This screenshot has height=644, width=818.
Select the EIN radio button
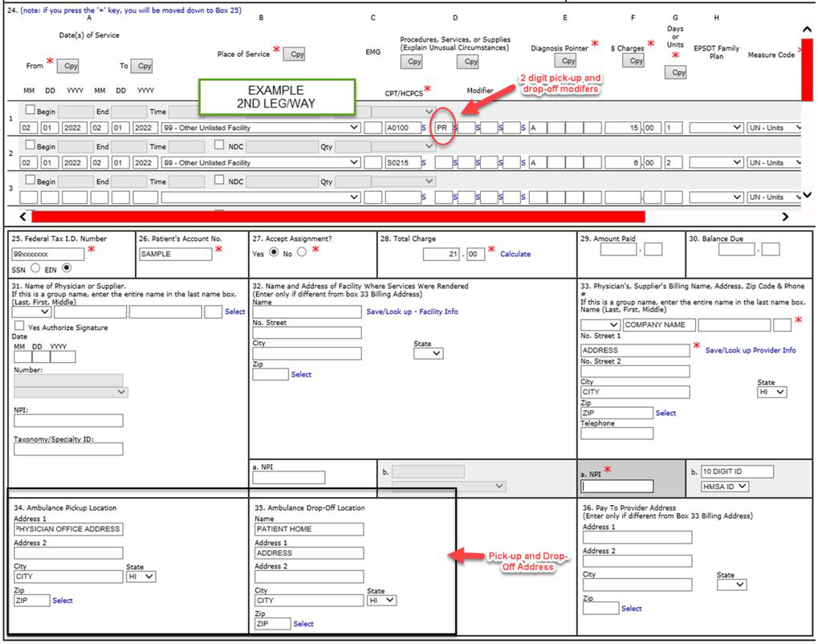pyautogui.click(x=67, y=268)
